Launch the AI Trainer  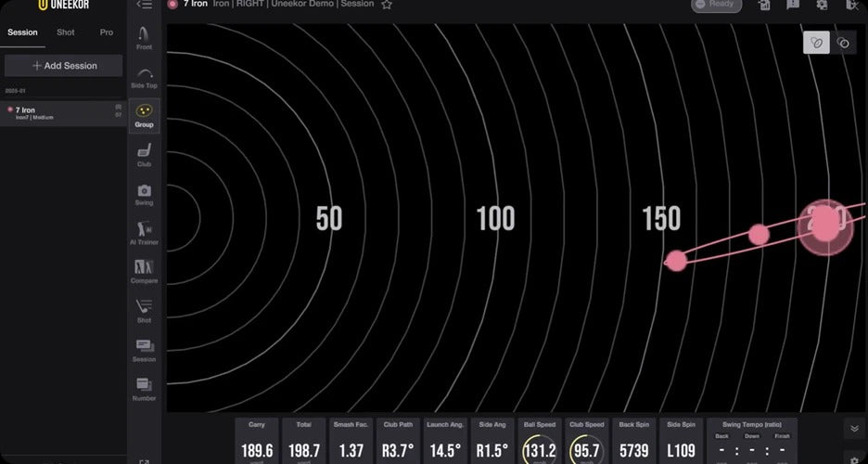tap(144, 233)
